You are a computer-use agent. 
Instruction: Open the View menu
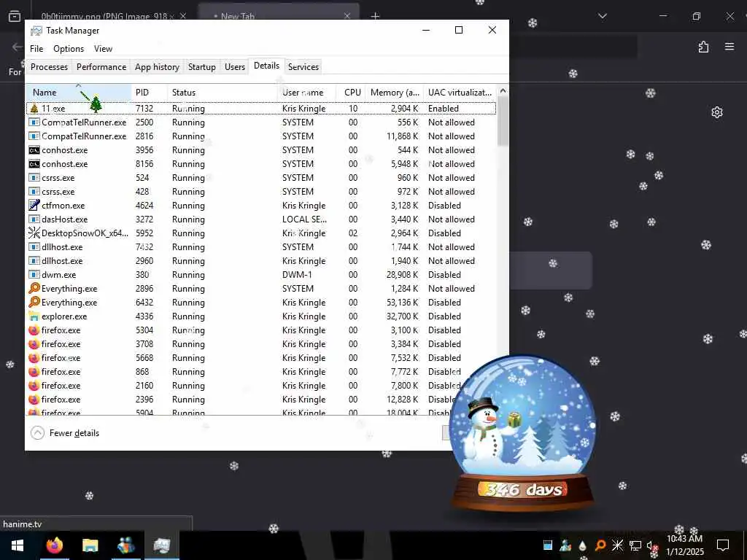click(103, 49)
